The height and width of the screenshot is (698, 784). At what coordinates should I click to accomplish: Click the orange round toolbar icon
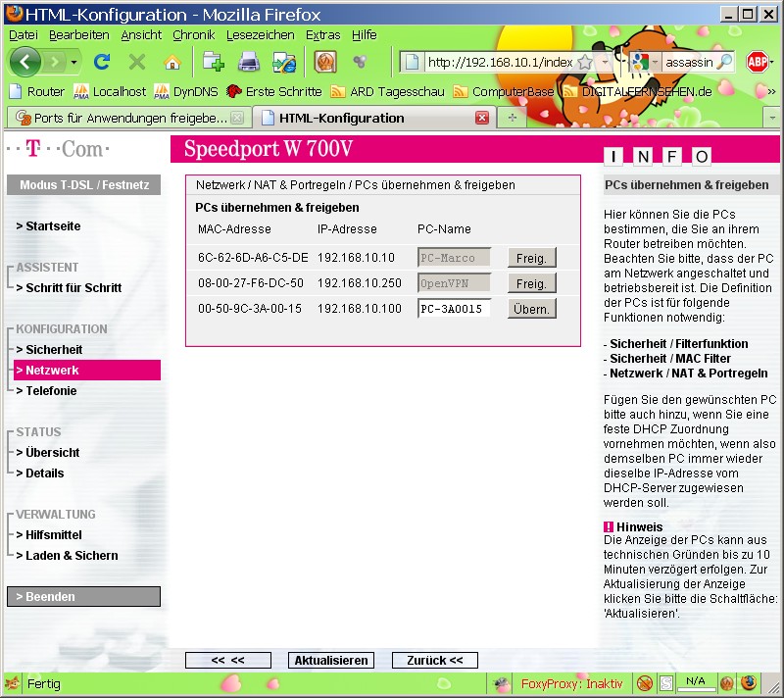[x=325, y=62]
